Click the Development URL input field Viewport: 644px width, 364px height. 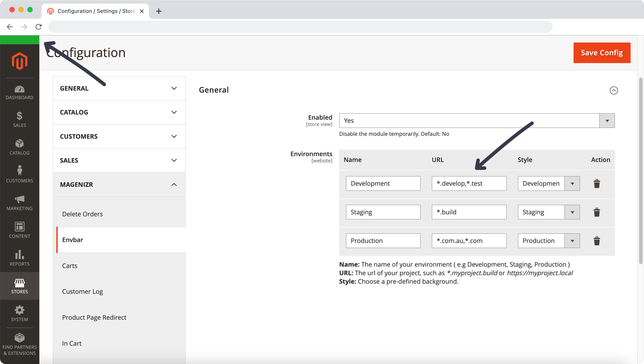469,183
